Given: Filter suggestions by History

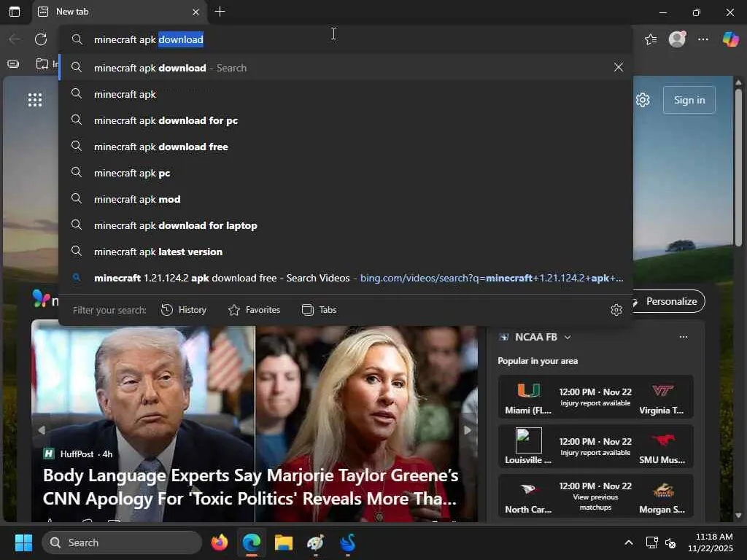Looking at the screenshot, I should click(184, 310).
